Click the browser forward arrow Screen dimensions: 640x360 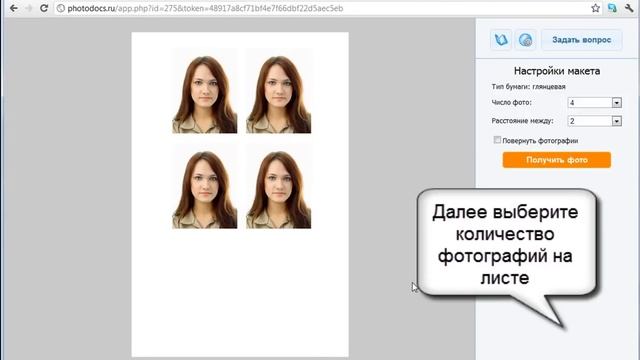tap(29, 8)
